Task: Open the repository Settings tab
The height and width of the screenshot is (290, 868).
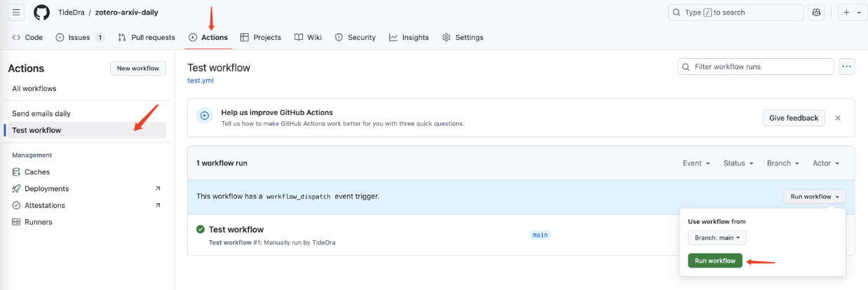Action: click(463, 37)
